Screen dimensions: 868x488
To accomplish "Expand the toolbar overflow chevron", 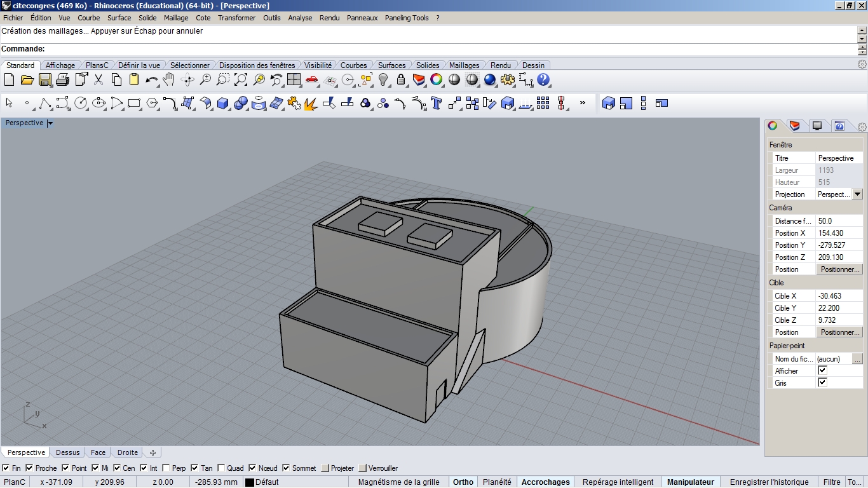I will click(582, 103).
